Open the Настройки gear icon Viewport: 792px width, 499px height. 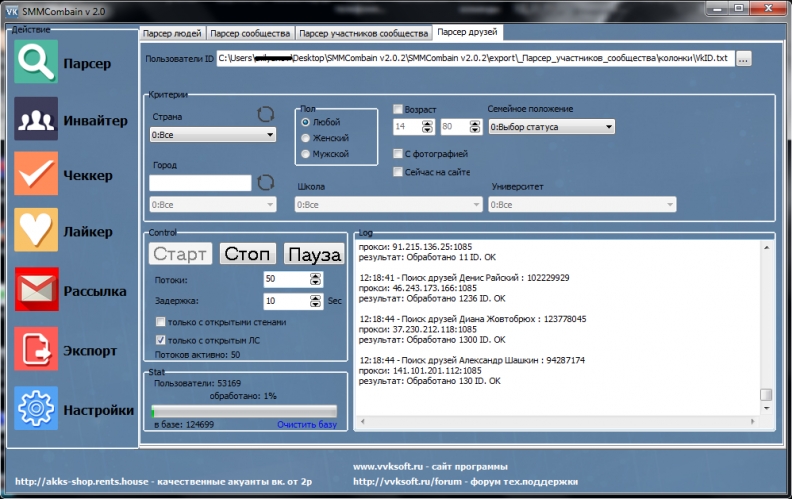(x=36, y=408)
